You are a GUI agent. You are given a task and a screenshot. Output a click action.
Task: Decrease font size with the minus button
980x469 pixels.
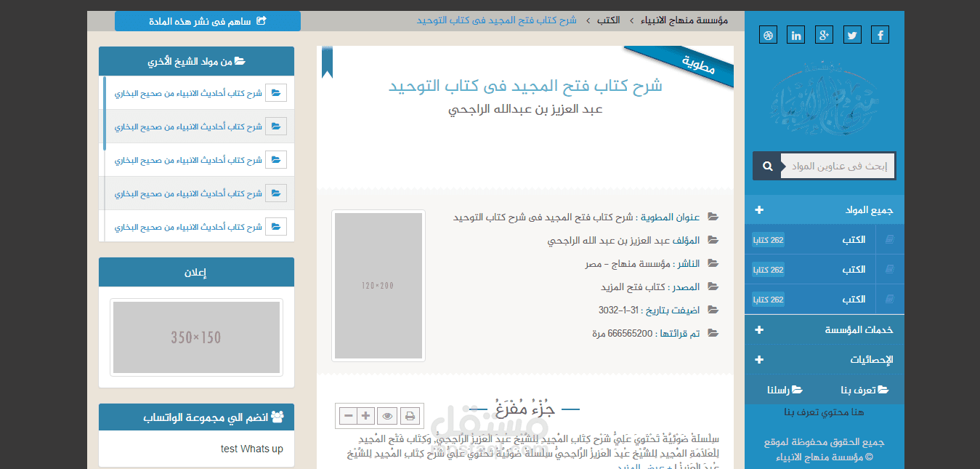pos(348,416)
